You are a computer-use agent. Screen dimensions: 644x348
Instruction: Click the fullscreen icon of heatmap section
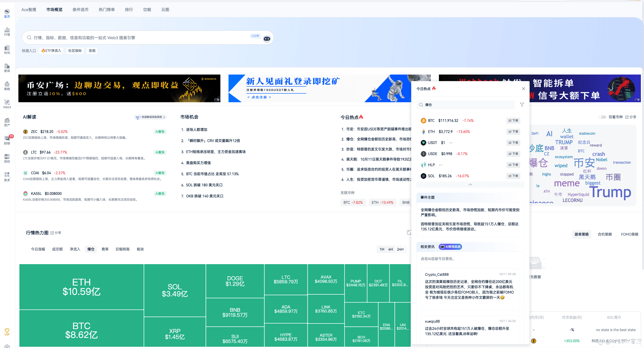click(x=409, y=232)
